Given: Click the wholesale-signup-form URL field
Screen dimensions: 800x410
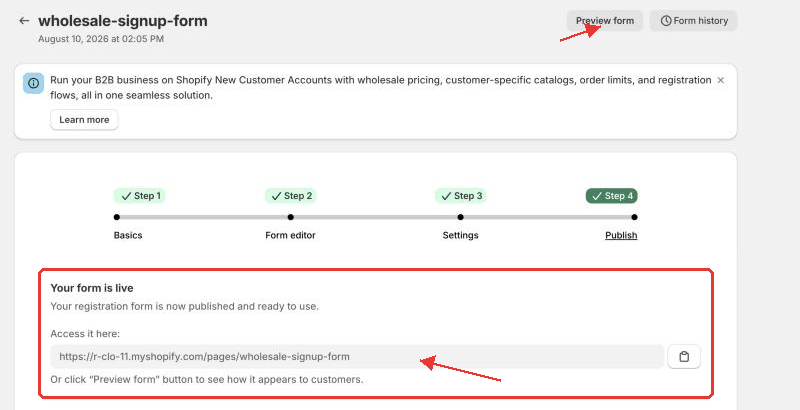Looking at the screenshot, I should [357, 356].
